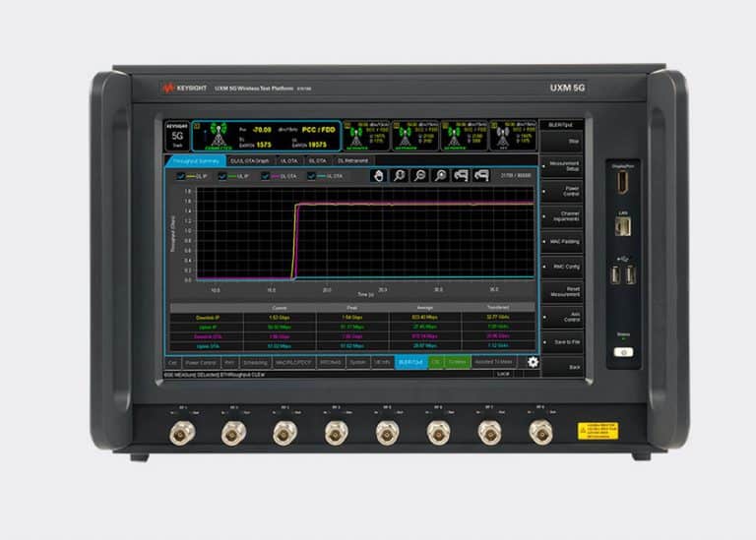Click the Local status indicator
This screenshot has height=540, width=756.
[x=503, y=374]
